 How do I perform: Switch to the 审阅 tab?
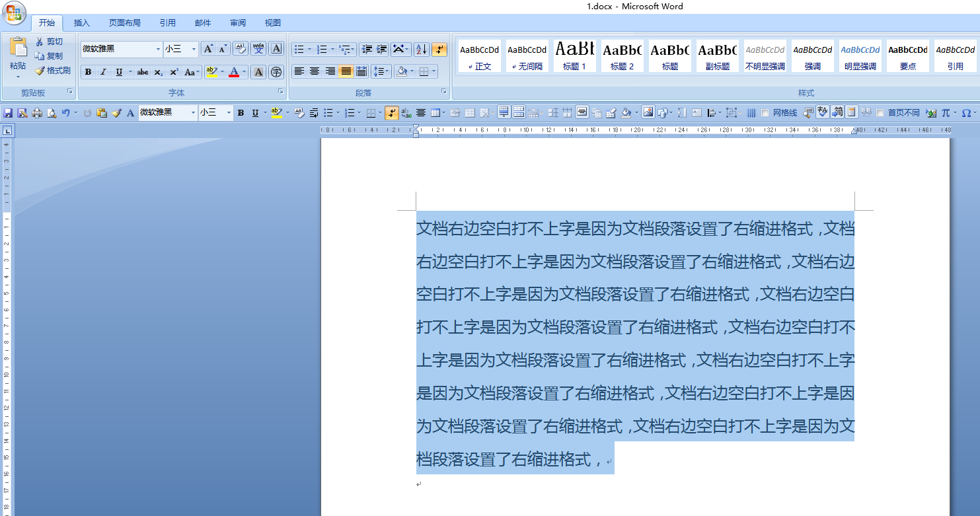[238, 23]
